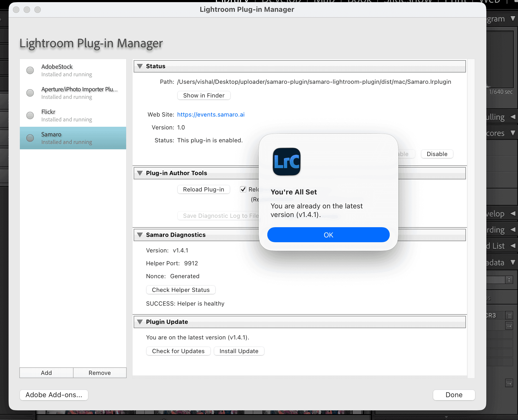This screenshot has width=518, height=420.
Task: Click the "You're All Set" alert heading
Action: tap(294, 192)
